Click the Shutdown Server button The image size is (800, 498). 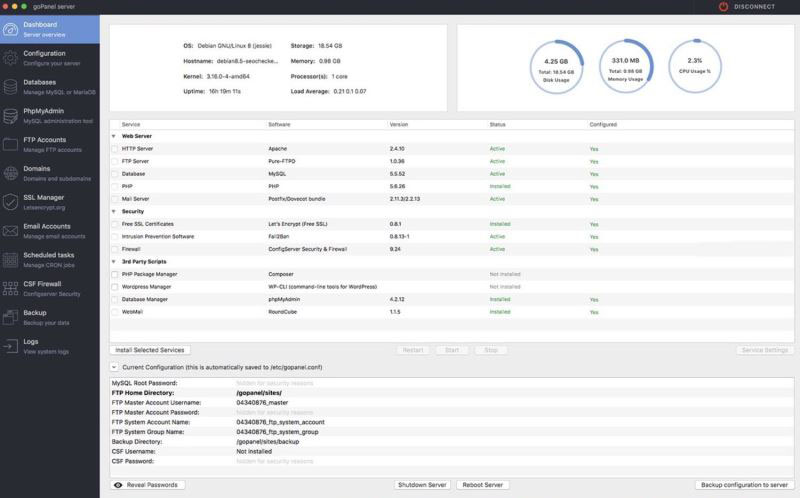point(422,485)
